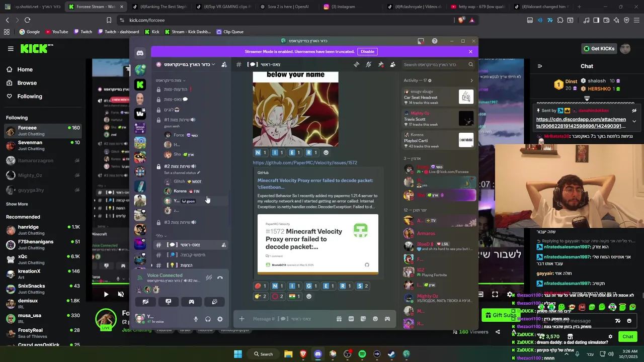Open Twitch dashboard bookmark
Image resolution: width=644 pixels, height=362 pixels.
118,32
